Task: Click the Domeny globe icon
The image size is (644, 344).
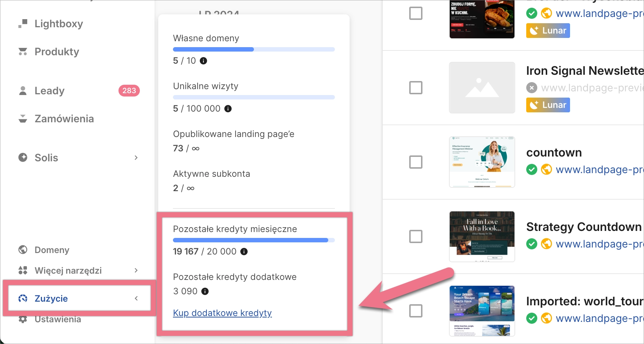Action: pos(23,250)
